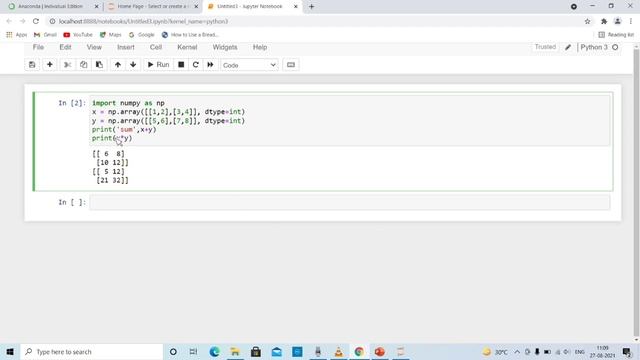Screen dimensions: 640x360
Task: Click the localhost address bar
Action: 314,21
